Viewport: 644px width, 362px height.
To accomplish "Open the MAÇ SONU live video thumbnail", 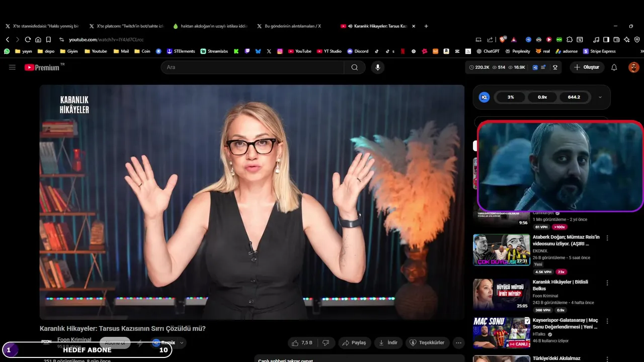I will 501,332.
